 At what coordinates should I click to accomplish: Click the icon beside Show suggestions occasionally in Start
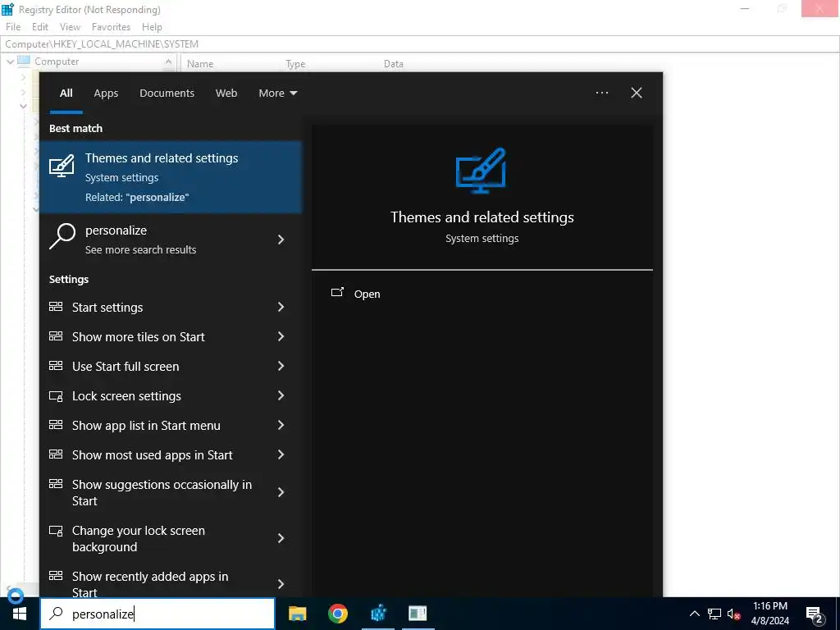tap(56, 483)
